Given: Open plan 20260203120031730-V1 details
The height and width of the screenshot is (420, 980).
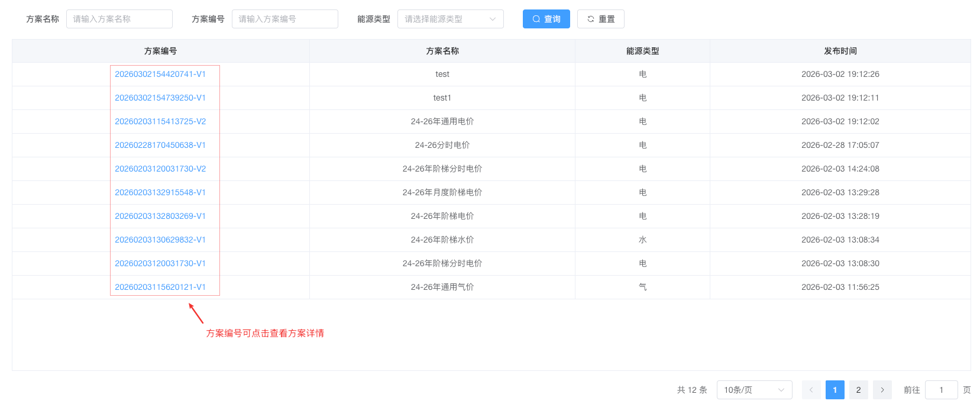Looking at the screenshot, I should coord(160,263).
